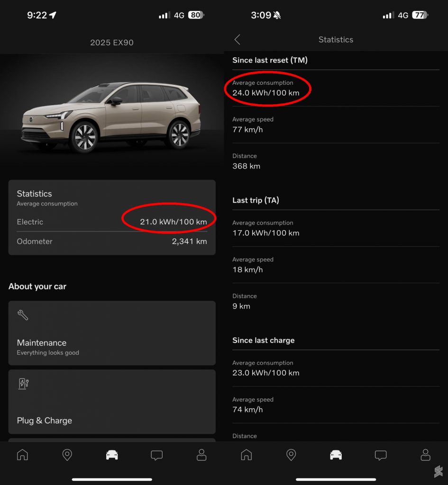Screen dimensions: 448x485
Task: Open the messages icon on the Statistics screen
Action: tap(381, 455)
